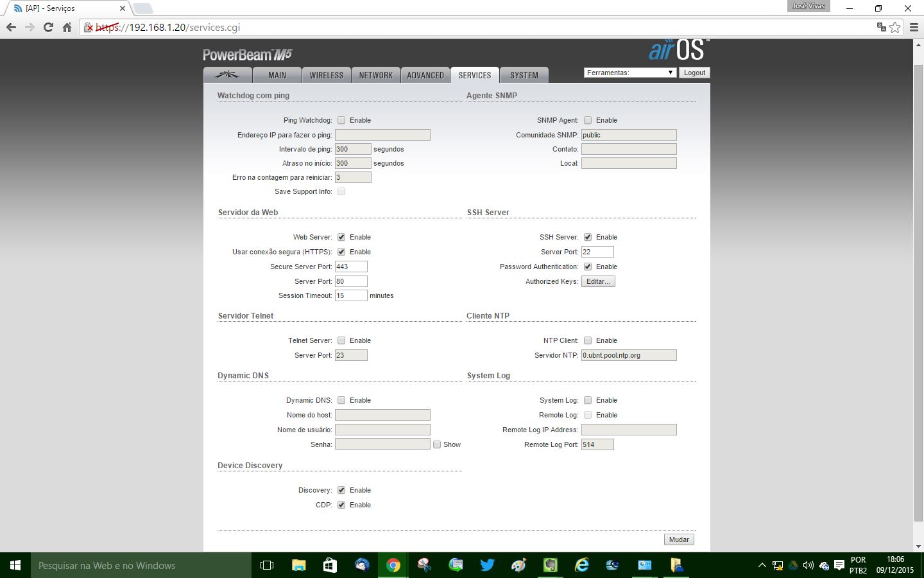
Task: Select the SERVICES tab
Action: pos(475,75)
